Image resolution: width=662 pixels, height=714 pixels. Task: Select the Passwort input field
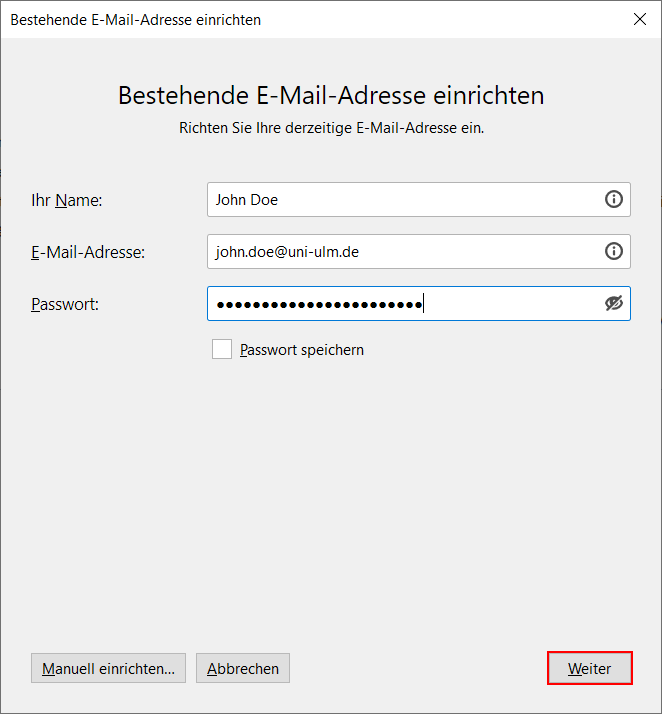pyautogui.click(x=500, y=304)
